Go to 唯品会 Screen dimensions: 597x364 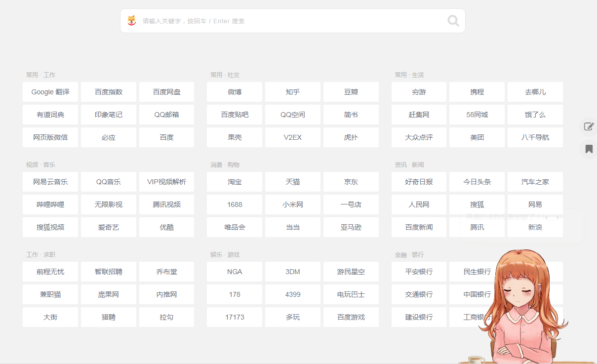click(235, 227)
